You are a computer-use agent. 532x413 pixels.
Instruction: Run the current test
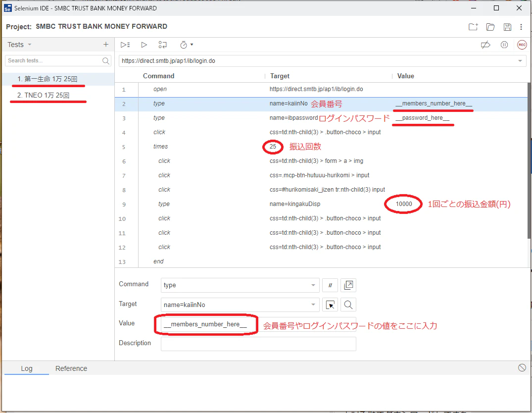144,45
